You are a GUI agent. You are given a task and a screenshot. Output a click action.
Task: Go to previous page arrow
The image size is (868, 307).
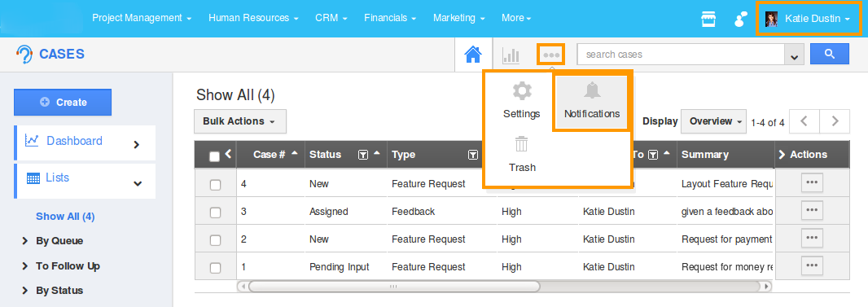(x=804, y=121)
